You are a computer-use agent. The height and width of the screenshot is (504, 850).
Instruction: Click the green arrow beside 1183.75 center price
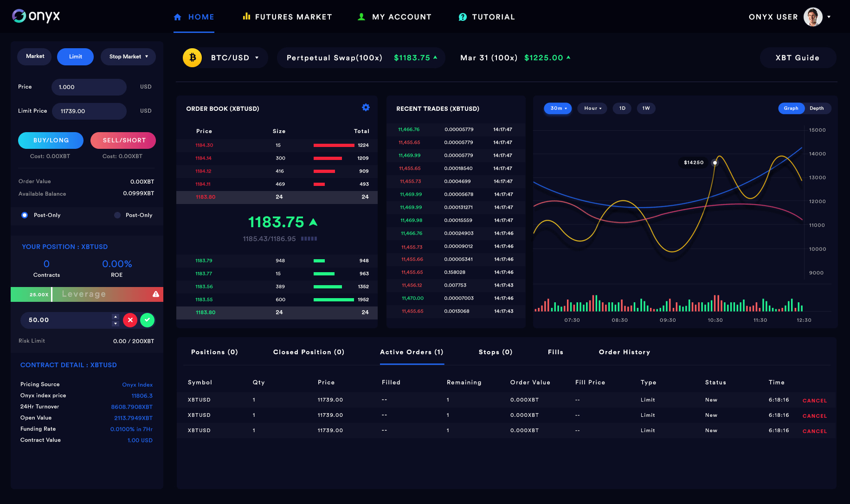pos(313,222)
